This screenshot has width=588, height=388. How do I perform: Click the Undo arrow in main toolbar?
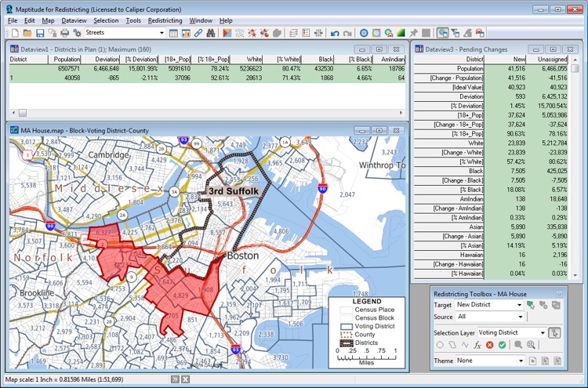coord(335,33)
